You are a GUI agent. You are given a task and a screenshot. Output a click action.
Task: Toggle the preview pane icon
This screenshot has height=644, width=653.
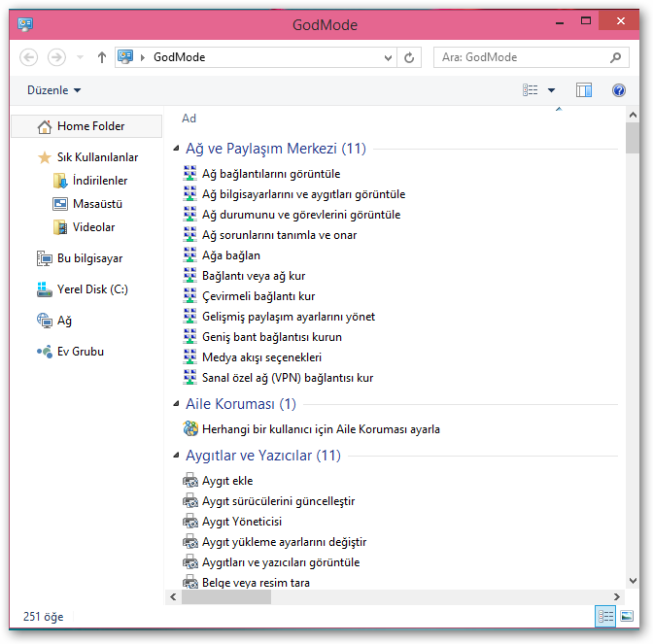point(584,90)
